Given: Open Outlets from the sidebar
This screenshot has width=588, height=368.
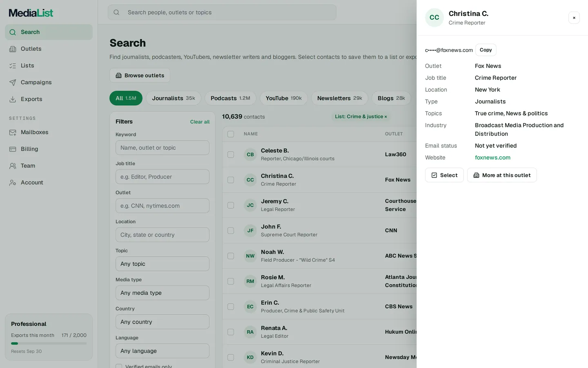Looking at the screenshot, I should tap(49, 49).
